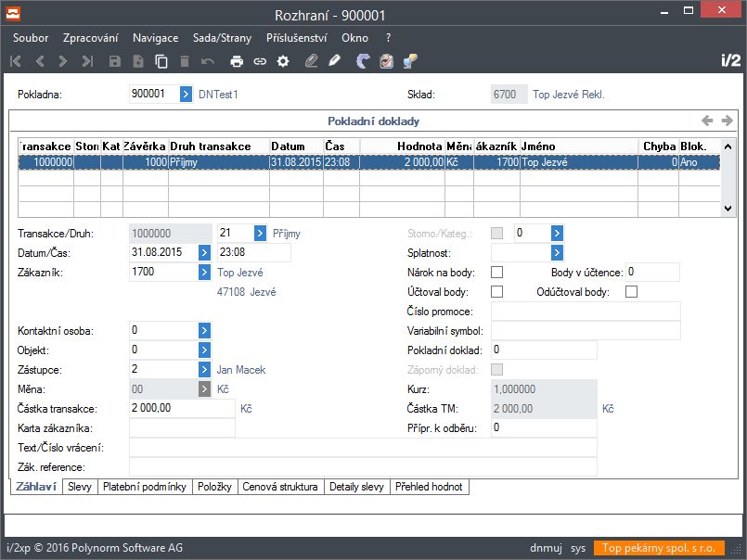The height and width of the screenshot is (560, 747).
Task: Click the Částka transakce input field
Action: point(182,408)
